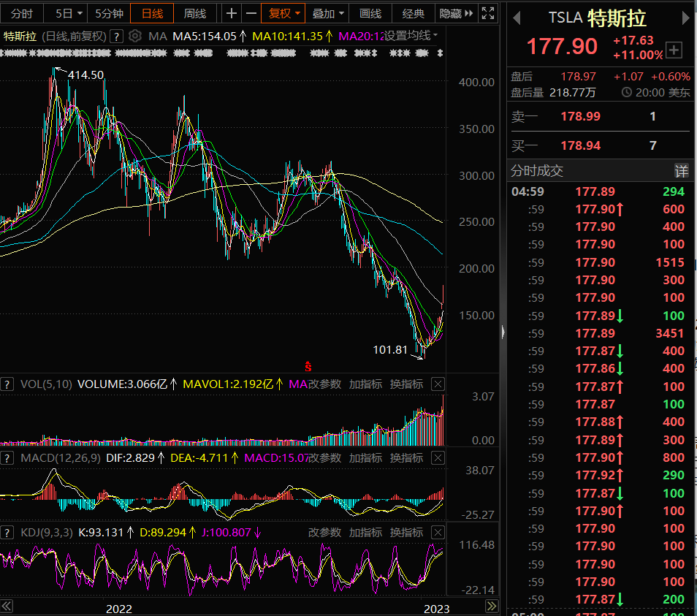Click 换指标 in VOL panel
This screenshot has width=697, height=616.
406,384
